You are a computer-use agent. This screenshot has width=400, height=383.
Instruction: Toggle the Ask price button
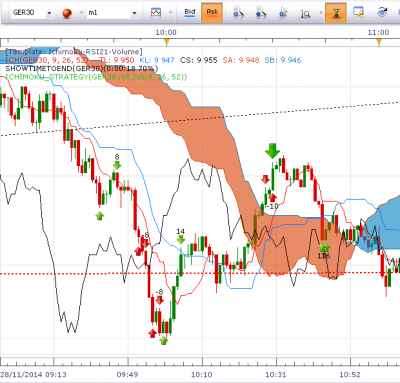point(212,12)
